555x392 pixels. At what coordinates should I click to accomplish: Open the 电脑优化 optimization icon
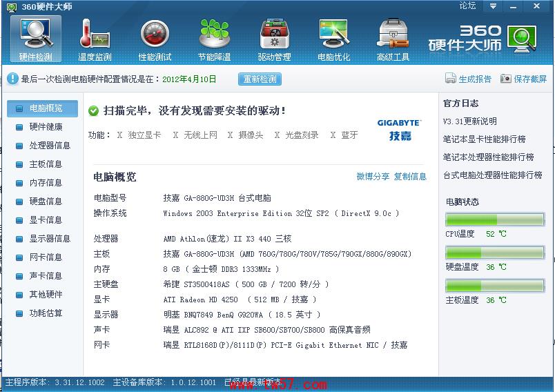(333, 35)
